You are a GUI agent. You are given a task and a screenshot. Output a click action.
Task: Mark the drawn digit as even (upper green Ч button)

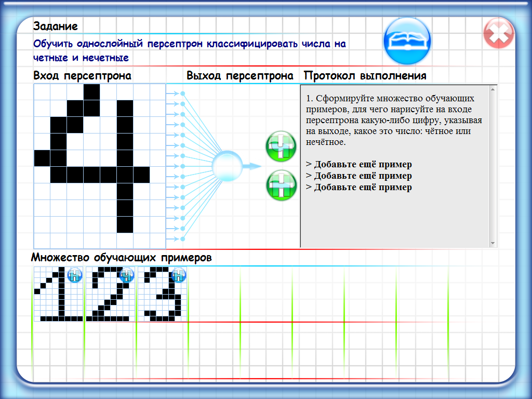281,147
